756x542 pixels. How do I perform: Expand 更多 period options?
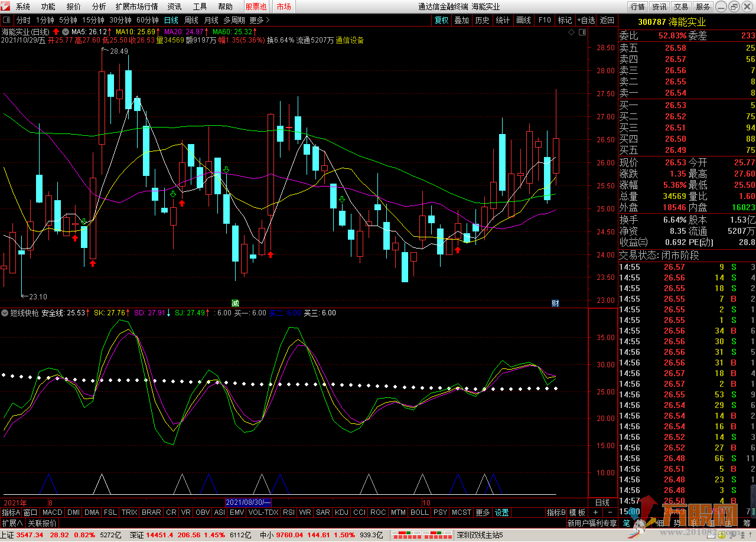tap(259, 20)
